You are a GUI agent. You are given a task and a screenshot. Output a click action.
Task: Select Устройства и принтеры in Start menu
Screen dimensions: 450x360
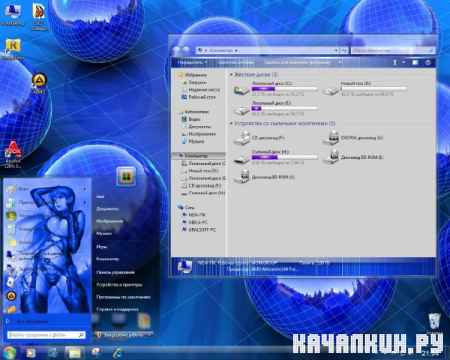(119, 285)
